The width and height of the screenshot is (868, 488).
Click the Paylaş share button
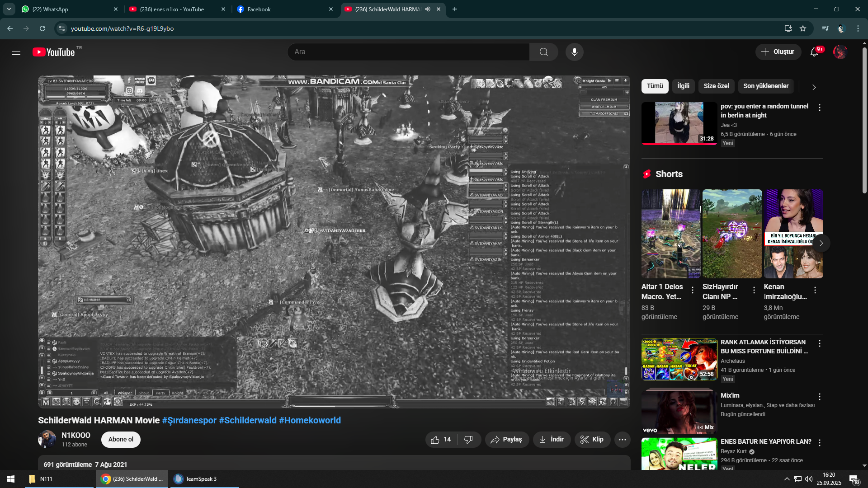[506, 439]
